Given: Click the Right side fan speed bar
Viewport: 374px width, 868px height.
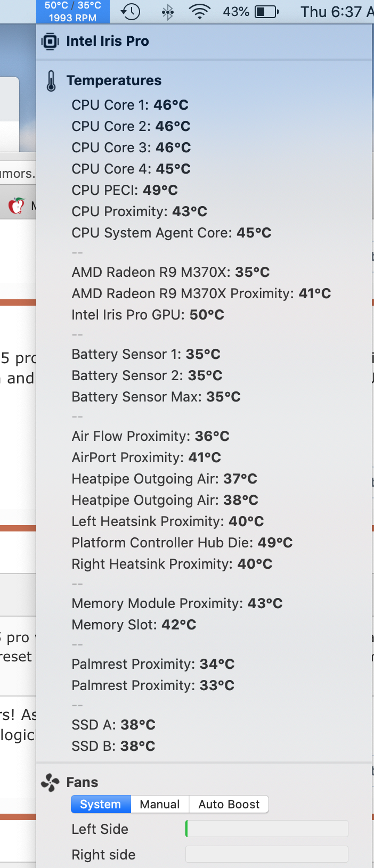Looking at the screenshot, I should click(x=266, y=854).
